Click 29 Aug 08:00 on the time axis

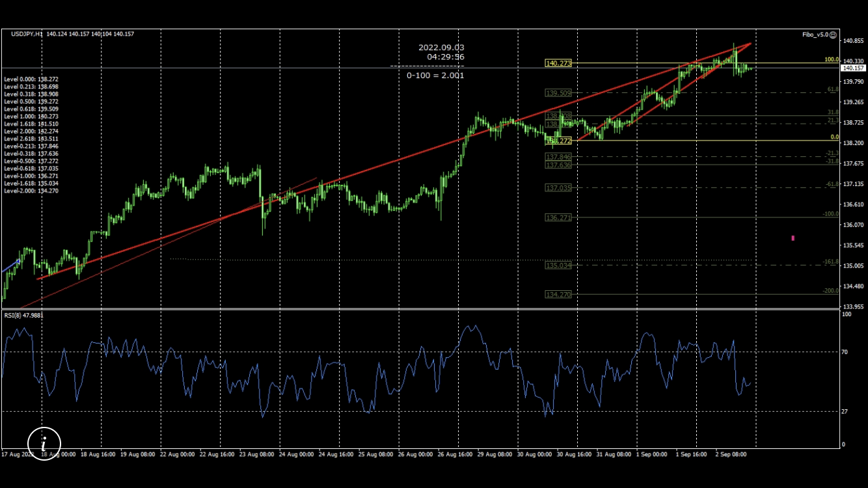pyautogui.click(x=496, y=454)
